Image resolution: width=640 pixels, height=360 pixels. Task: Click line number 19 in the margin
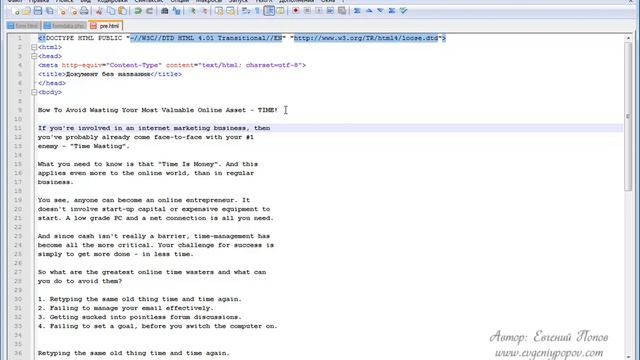18,200
